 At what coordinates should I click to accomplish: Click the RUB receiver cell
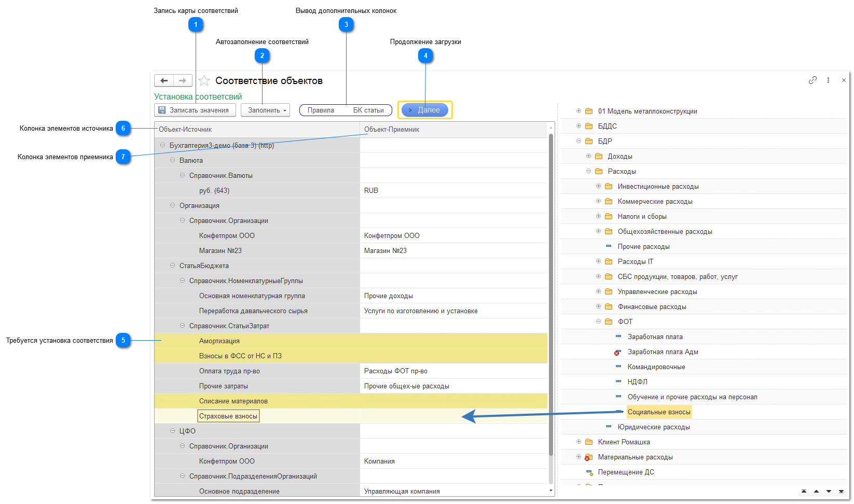click(453, 190)
